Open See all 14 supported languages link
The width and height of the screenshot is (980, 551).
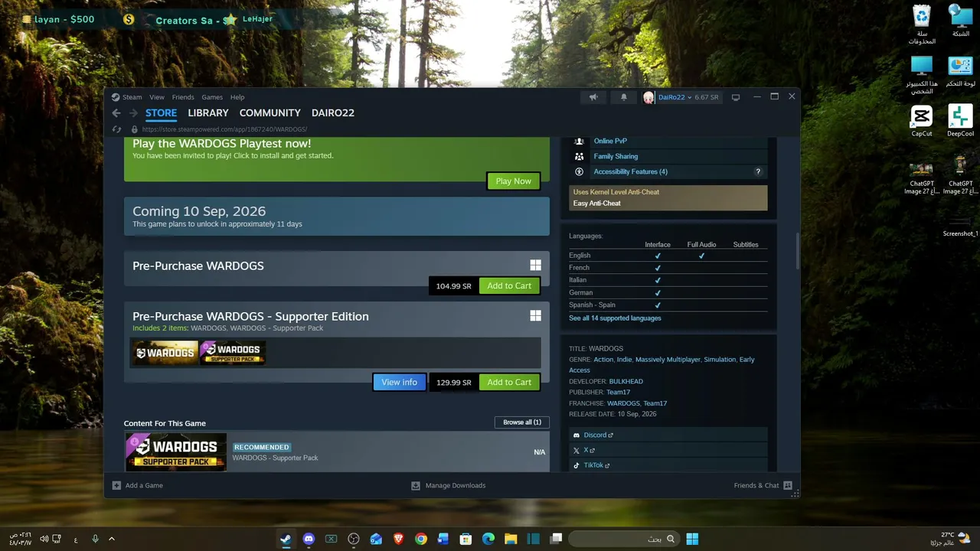[615, 318]
